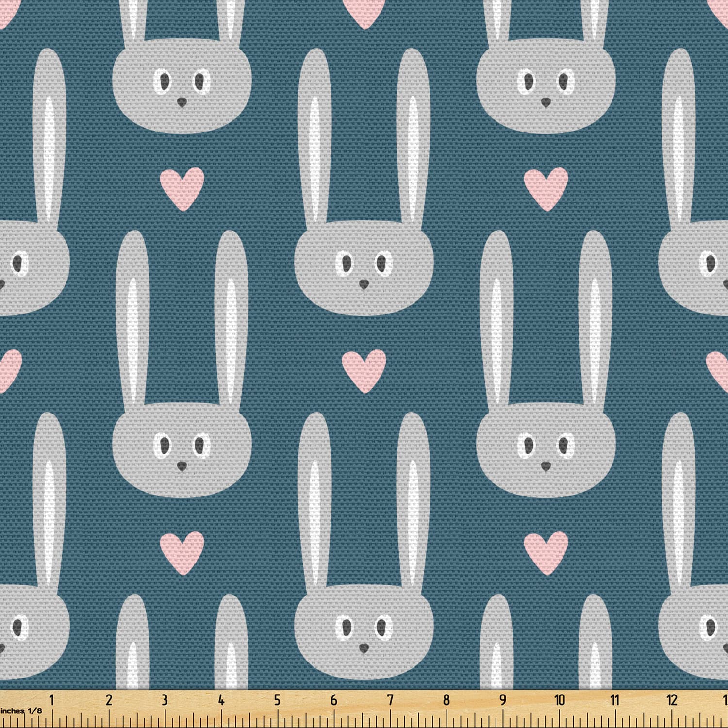
Task: Click the number 3 on the ruler
Action: (x=165, y=700)
